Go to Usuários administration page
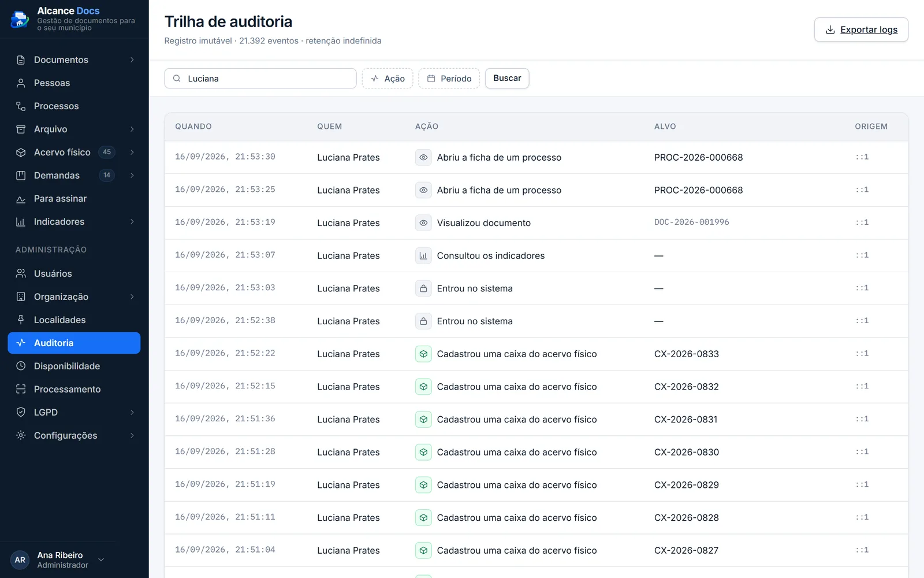This screenshot has height=578, width=924. pos(74,273)
